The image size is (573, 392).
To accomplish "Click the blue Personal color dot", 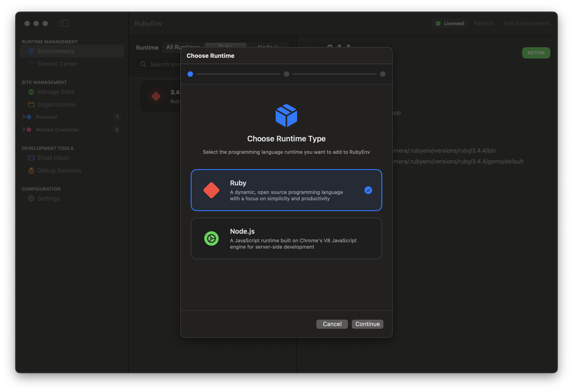I will [29, 117].
